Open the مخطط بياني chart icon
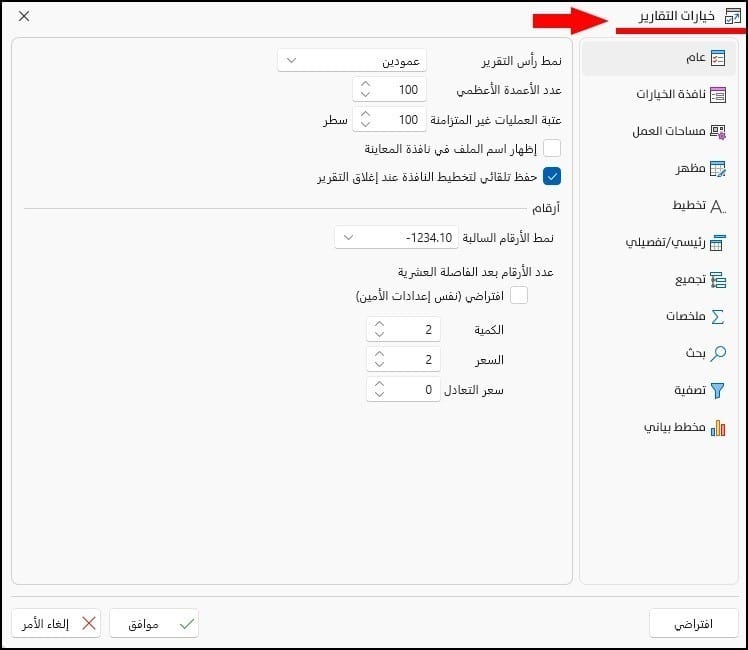The image size is (748, 650). tap(717, 428)
